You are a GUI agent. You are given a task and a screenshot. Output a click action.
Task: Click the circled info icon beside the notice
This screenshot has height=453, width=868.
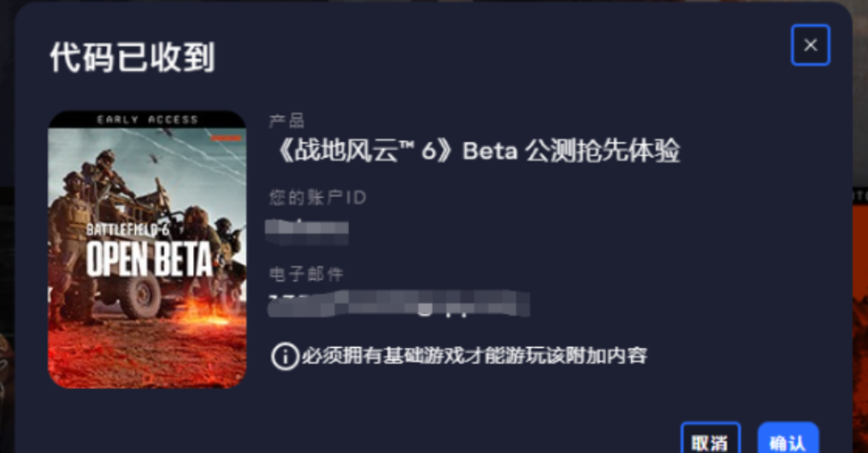[285, 356]
